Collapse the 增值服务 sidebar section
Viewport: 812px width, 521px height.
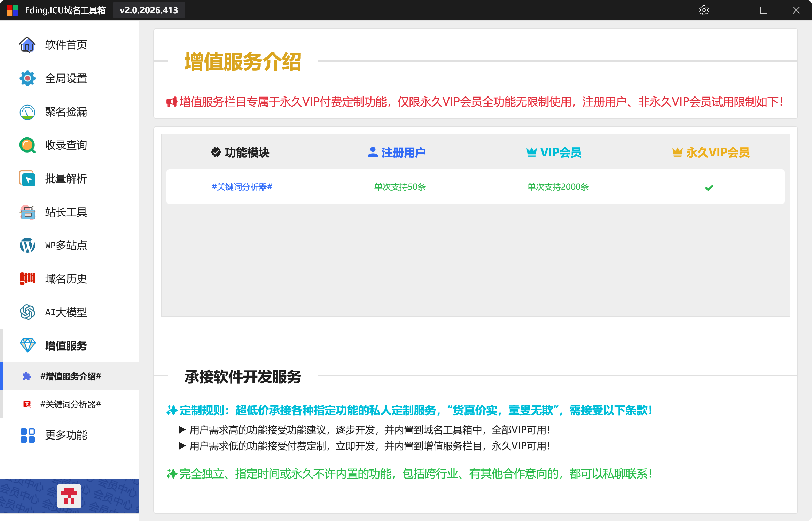point(66,346)
